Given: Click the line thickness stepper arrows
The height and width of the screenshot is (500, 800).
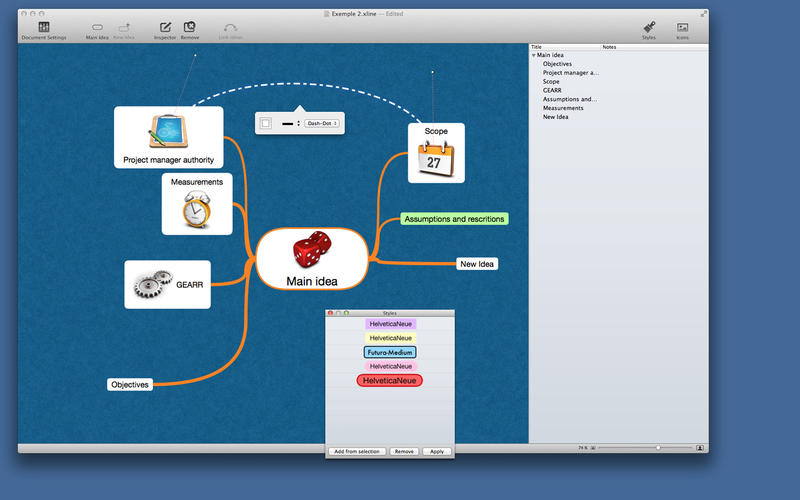Looking at the screenshot, I should [x=298, y=123].
